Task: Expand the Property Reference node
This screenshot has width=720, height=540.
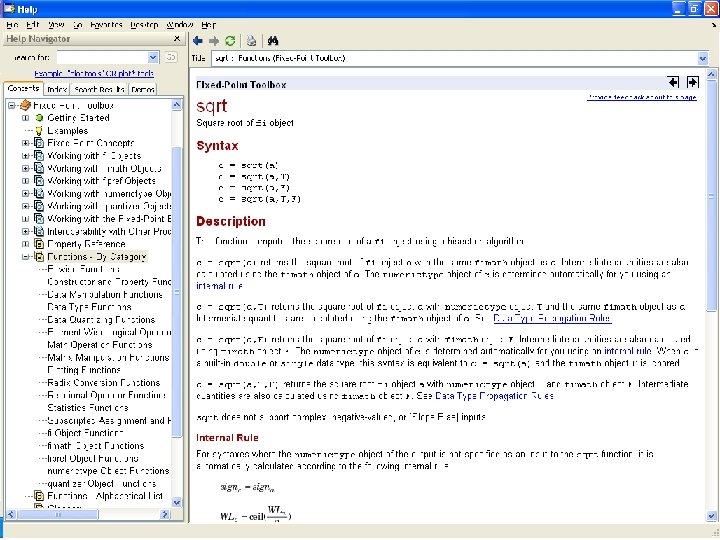Action: point(26,244)
